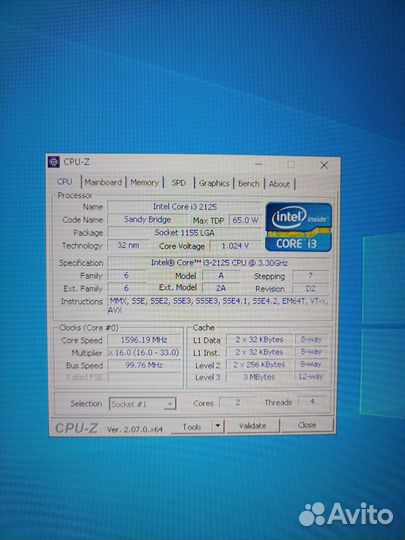The image size is (405, 540).
Task: Minimize the CPU-Z window
Action: (x=259, y=164)
